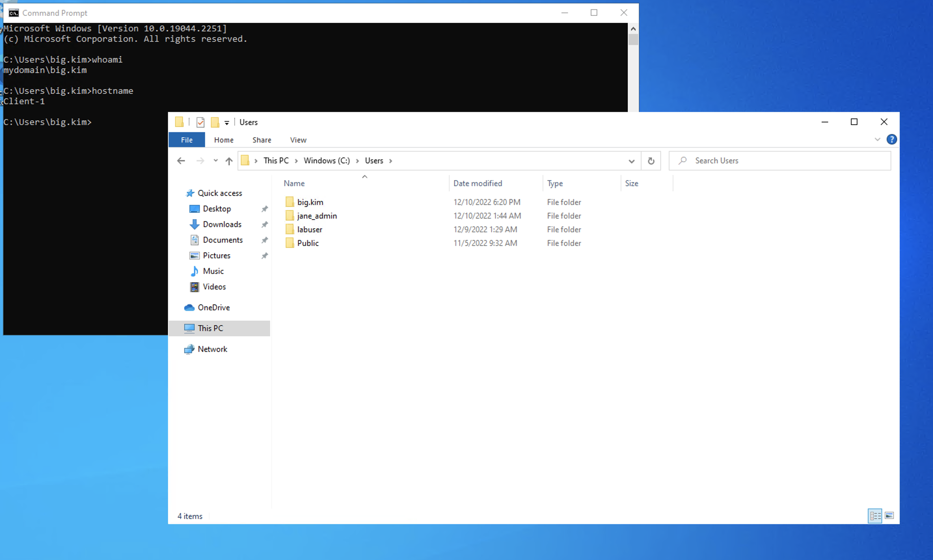
Task: Refresh the Users folder view
Action: click(651, 161)
